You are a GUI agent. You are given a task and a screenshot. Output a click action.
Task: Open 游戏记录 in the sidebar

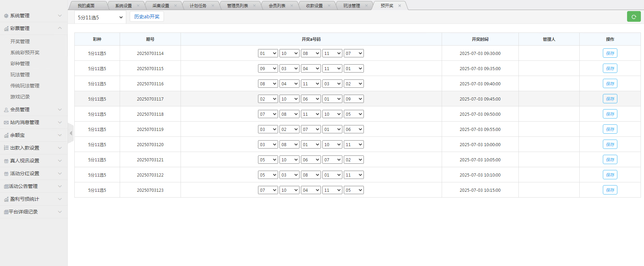coord(20,97)
